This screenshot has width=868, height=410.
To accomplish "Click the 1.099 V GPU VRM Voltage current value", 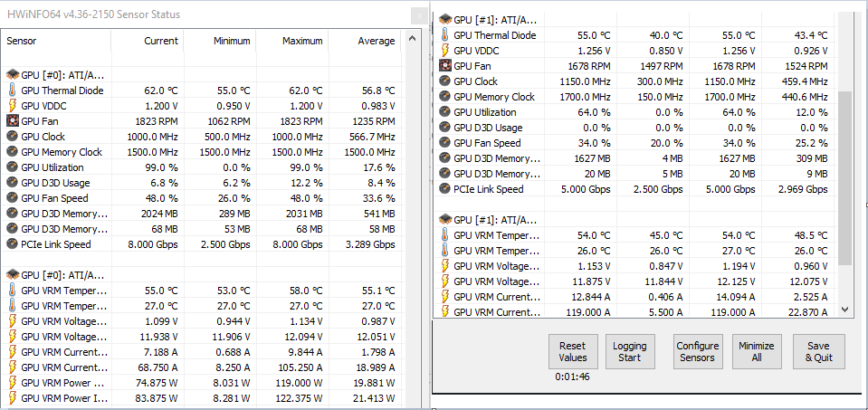I will coord(160,321).
